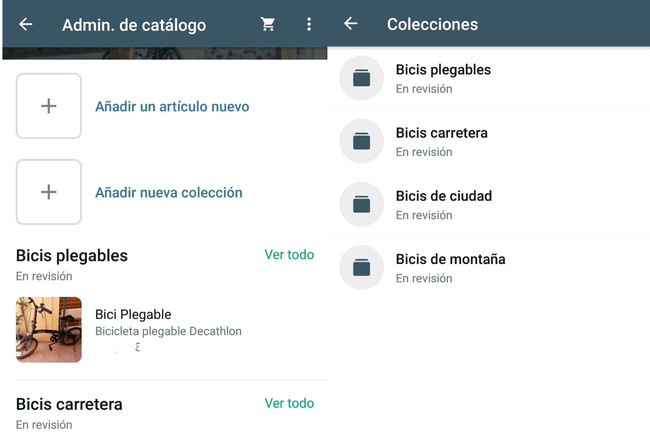Click 'Añadir un artículo nuevo' link
Image resolution: width=650 pixels, height=437 pixels.
(172, 106)
